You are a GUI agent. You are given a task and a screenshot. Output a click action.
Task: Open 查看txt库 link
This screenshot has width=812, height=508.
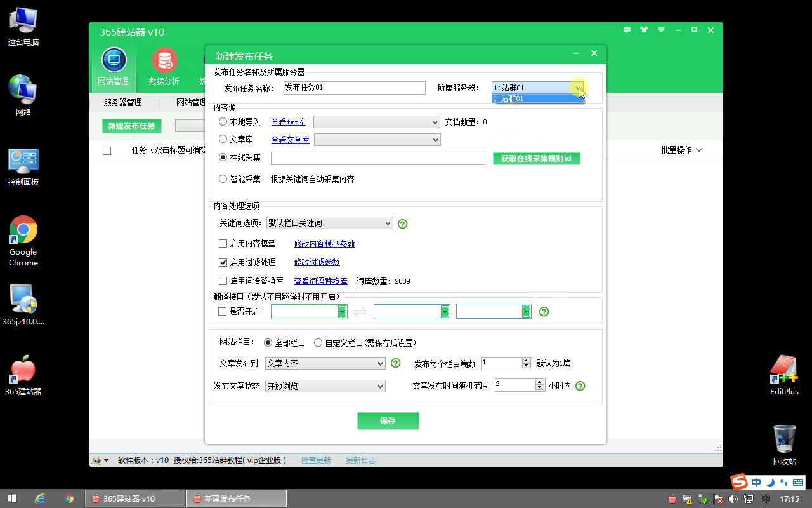tap(288, 122)
